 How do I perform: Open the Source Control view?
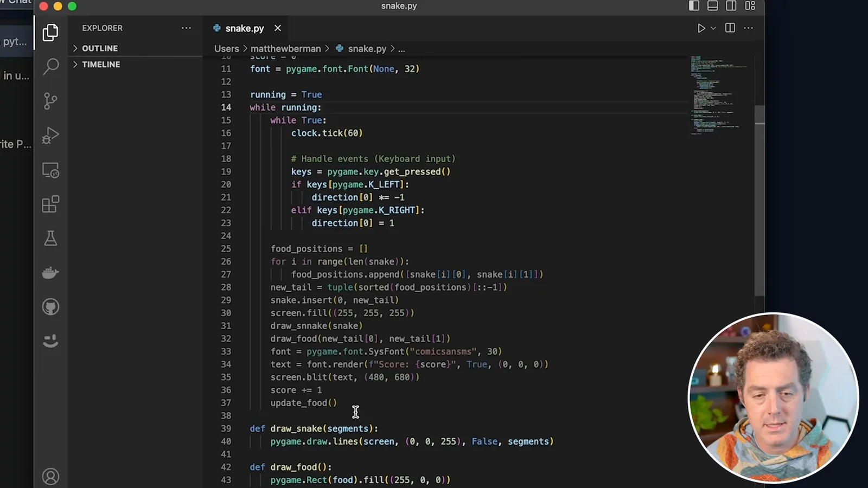click(50, 101)
